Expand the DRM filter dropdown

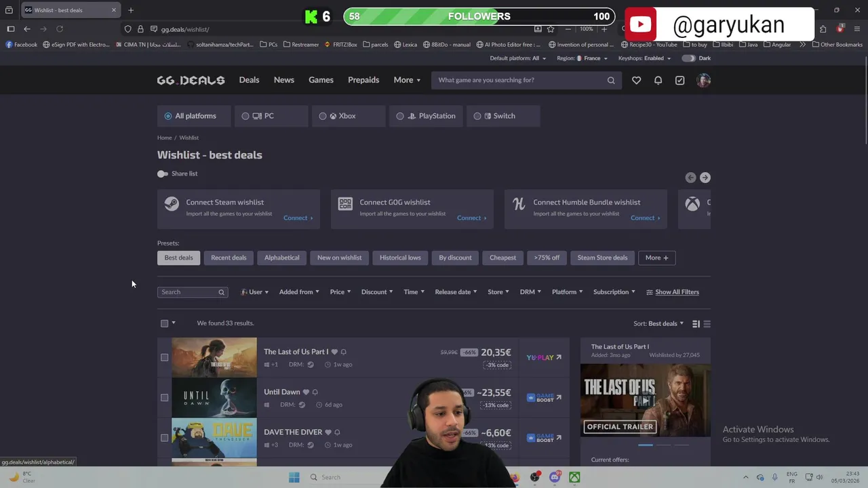530,292
